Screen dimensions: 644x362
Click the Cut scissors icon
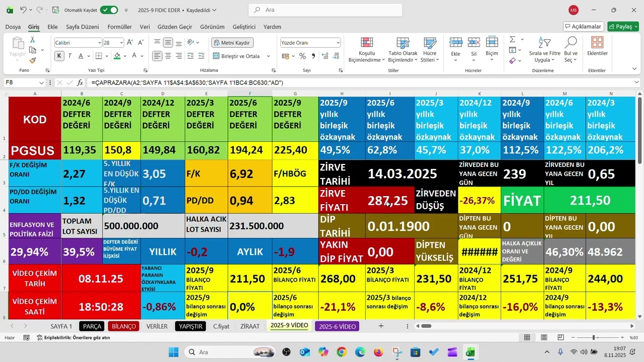pos(33,40)
